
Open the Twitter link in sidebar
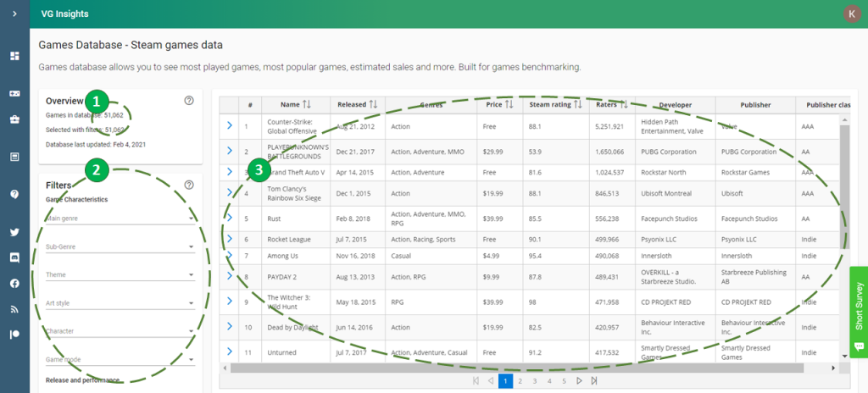[x=14, y=232]
